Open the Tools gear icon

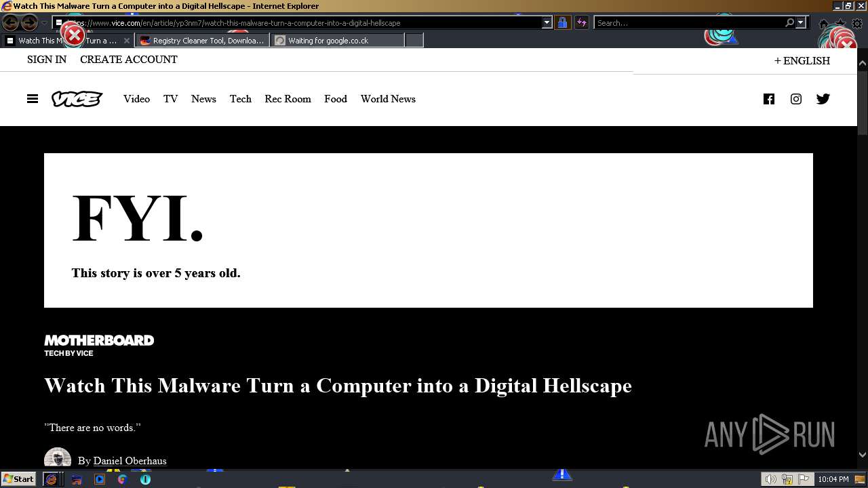coord(857,24)
